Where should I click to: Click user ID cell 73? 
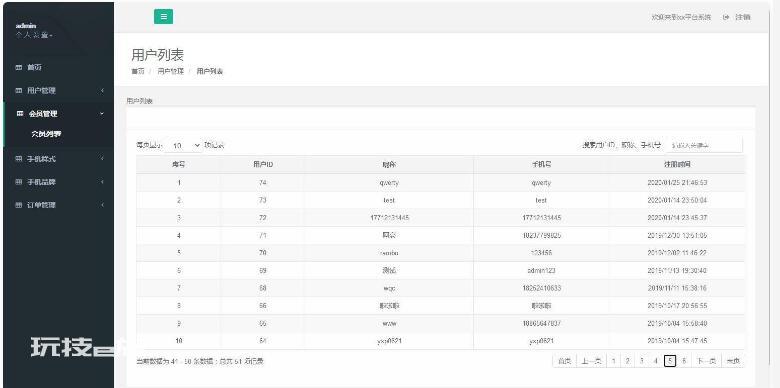[x=263, y=200]
